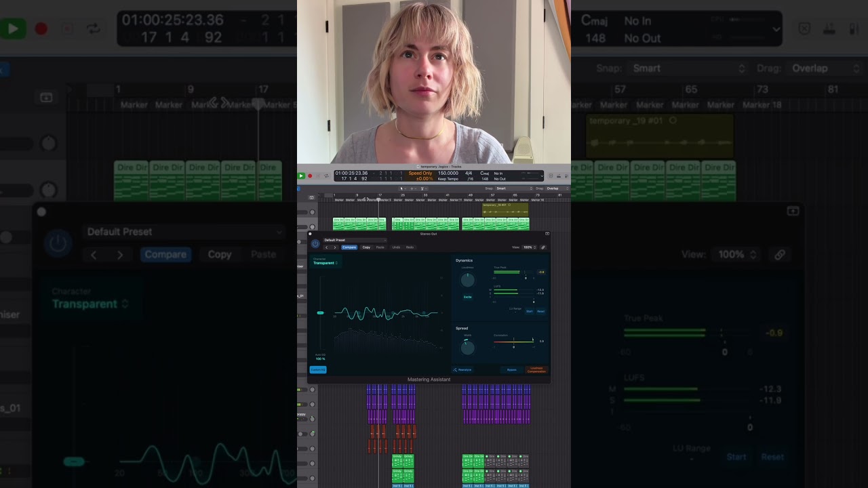Select the Mastering Assistant title label
This screenshot has width=868, height=488.
(429, 380)
